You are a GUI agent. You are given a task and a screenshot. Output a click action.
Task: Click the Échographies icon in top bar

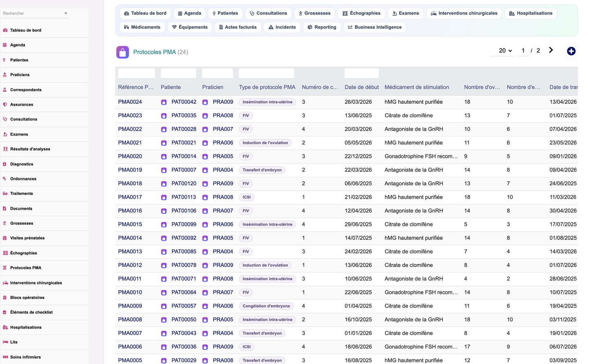tap(345, 13)
